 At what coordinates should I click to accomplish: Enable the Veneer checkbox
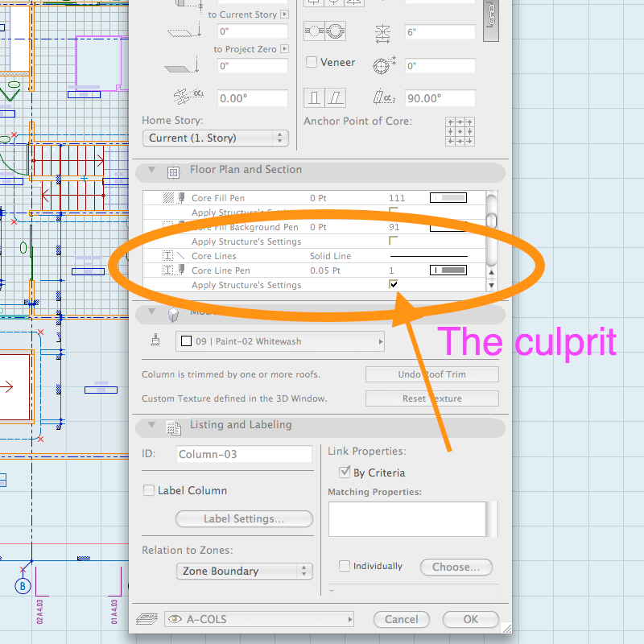pyautogui.click(x=312, y=62)
